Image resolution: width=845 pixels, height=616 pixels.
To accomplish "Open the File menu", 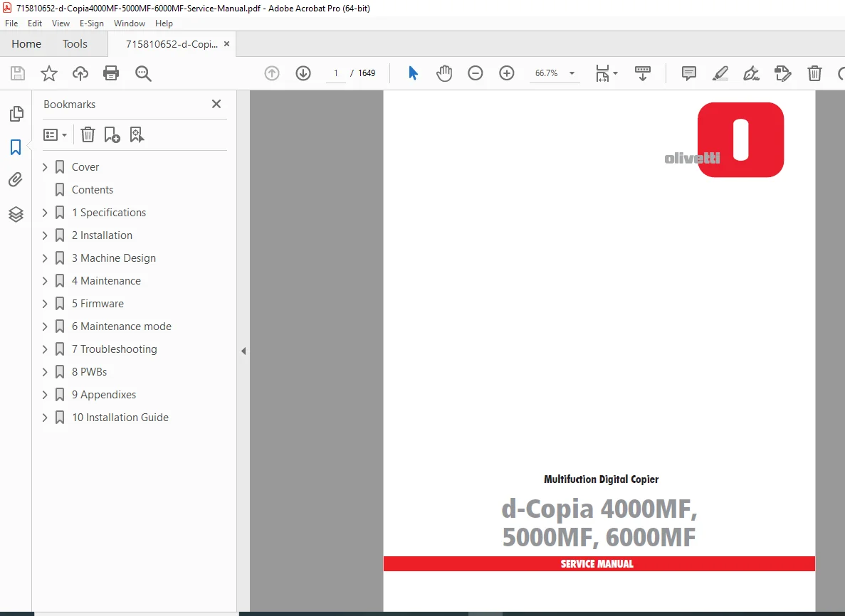I will tap(11, 23).
